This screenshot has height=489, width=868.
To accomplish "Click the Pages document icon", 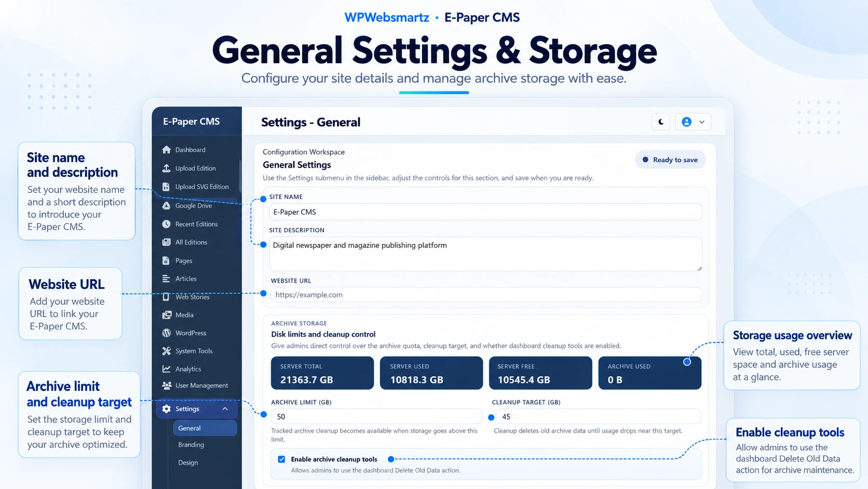I will pyautogui.click(x=166, y=260).
